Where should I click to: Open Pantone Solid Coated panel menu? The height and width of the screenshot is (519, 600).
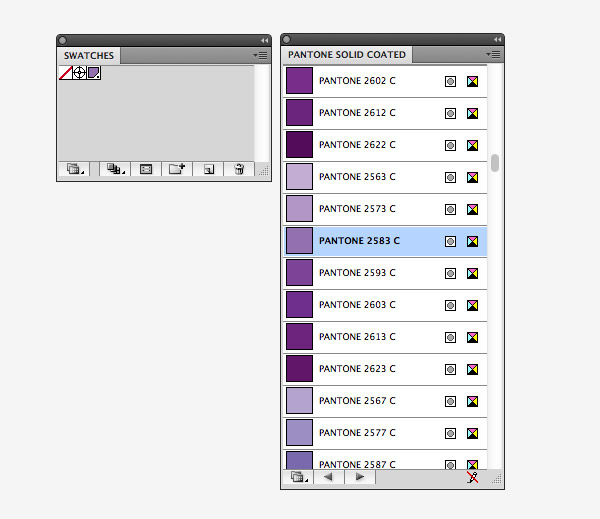[494, 54]
